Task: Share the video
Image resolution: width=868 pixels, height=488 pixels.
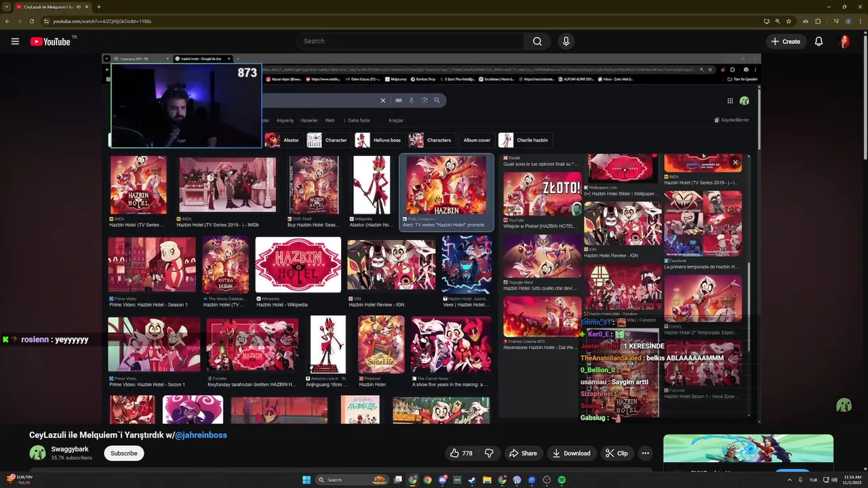Action: point(523,453)
